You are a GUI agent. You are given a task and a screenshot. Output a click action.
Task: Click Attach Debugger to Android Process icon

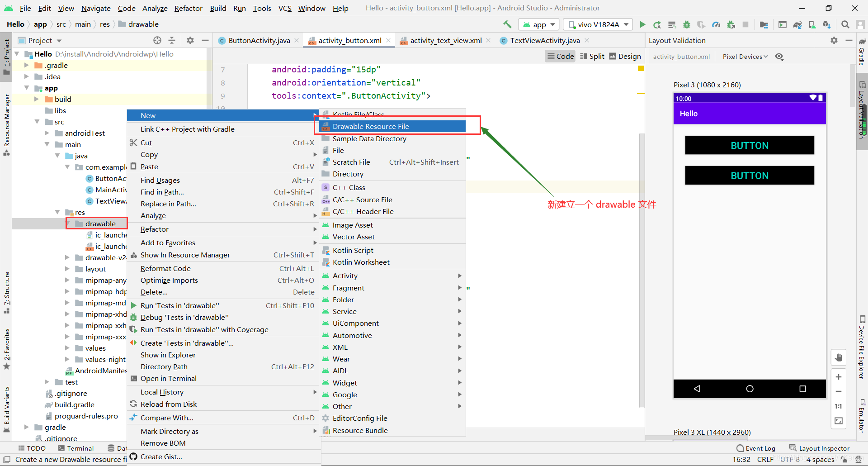pyautogui.click(x=731, y=24)
